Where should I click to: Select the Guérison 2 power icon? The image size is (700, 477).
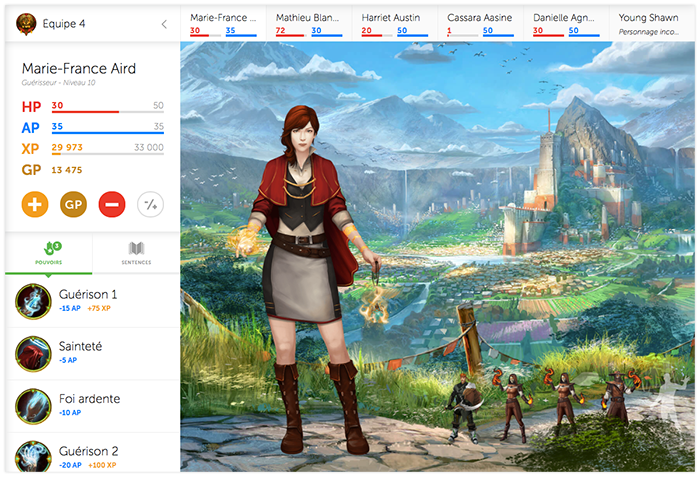coord(34,455)
